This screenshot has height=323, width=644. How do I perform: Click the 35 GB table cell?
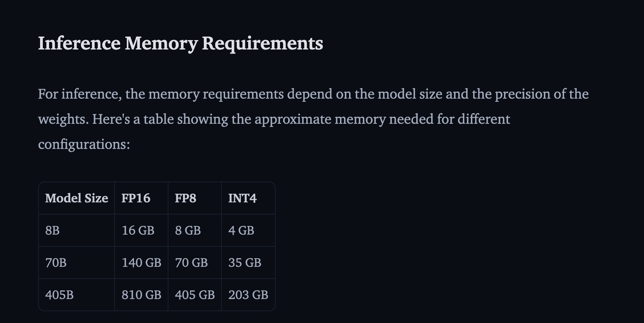(248, 262)
